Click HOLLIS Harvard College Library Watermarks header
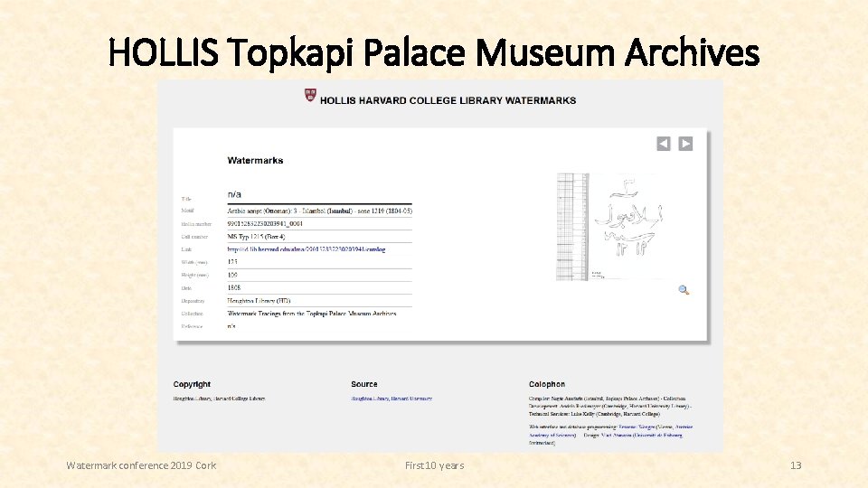The width and height of the screenshot is (868, 488). pos(448,100)
